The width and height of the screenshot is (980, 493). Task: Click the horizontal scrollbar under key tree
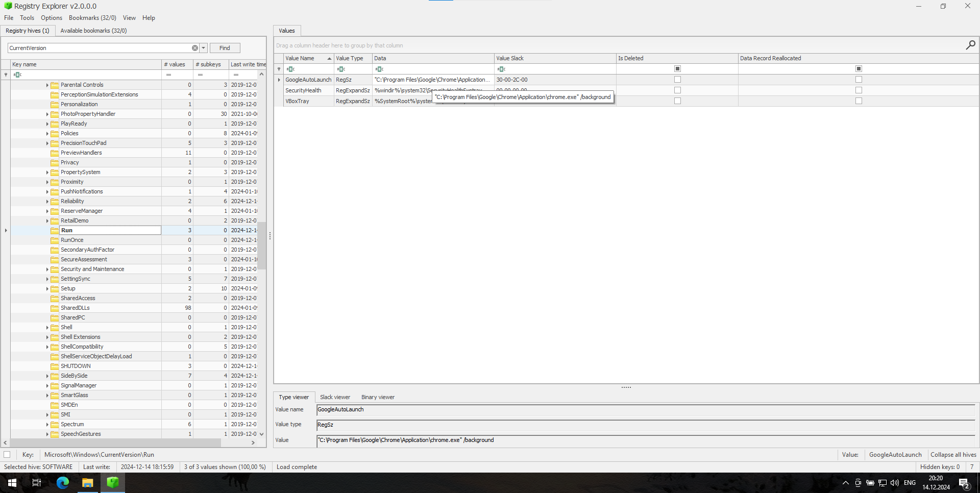pyautogui.click(x=115, y=443)
